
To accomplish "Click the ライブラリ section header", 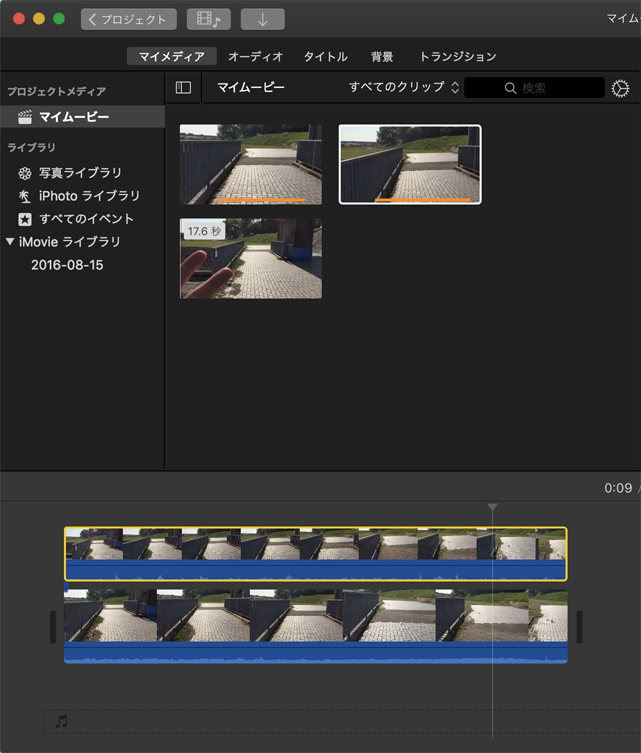I will coord(31,147).
